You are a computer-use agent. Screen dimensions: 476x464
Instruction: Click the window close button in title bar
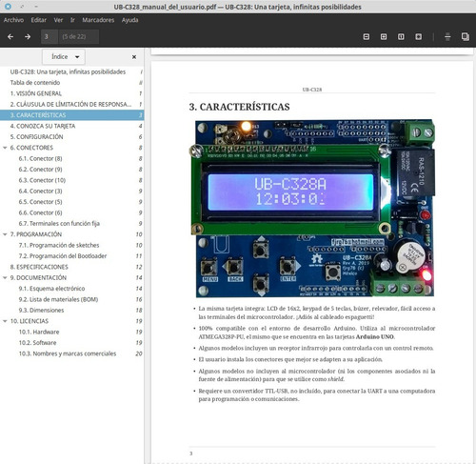click(x=9, y=7)
